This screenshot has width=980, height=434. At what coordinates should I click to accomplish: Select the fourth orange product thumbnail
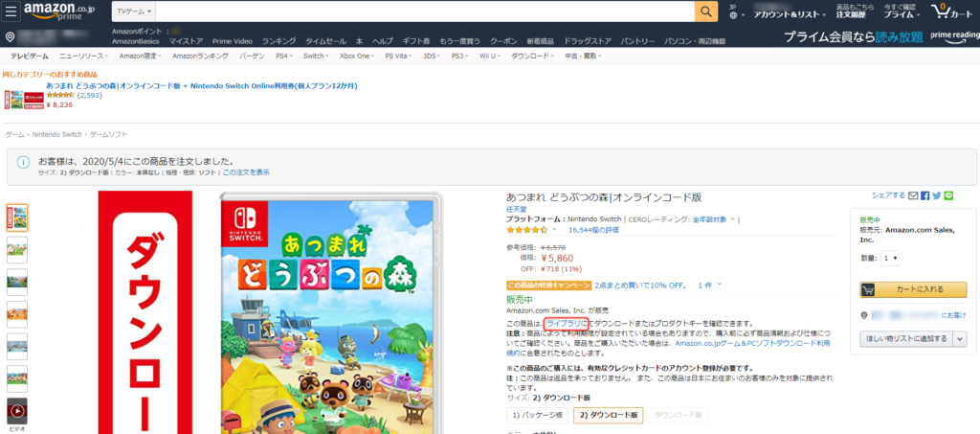tap(17, 314)
